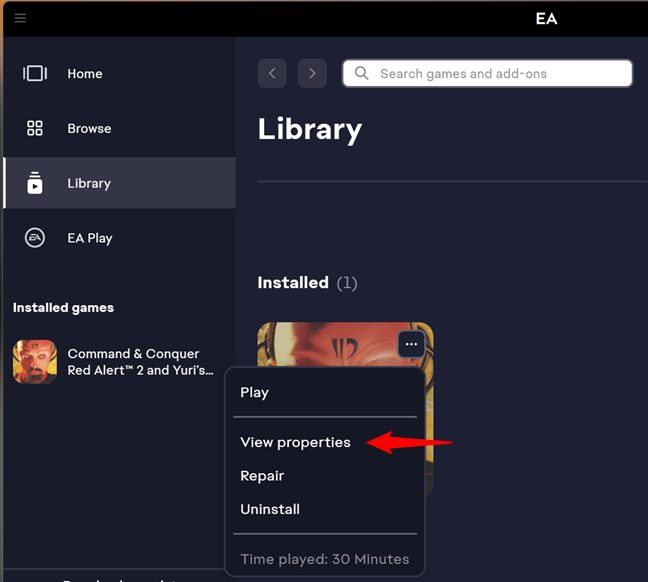The width and height of the screenshot is (648, 582).
Task: Click the search games and add-ons field
Action: (487, 73)
